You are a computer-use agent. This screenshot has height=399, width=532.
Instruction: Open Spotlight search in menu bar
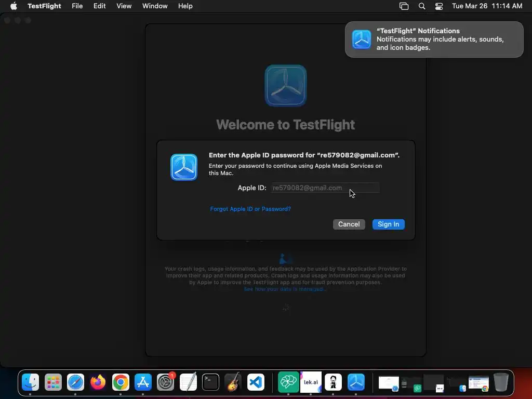tap(422, 6)
